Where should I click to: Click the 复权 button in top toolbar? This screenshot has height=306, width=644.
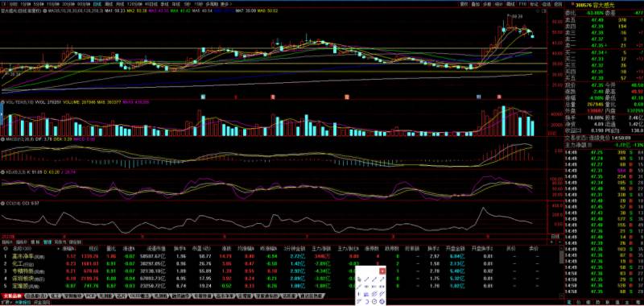(464, 4)
